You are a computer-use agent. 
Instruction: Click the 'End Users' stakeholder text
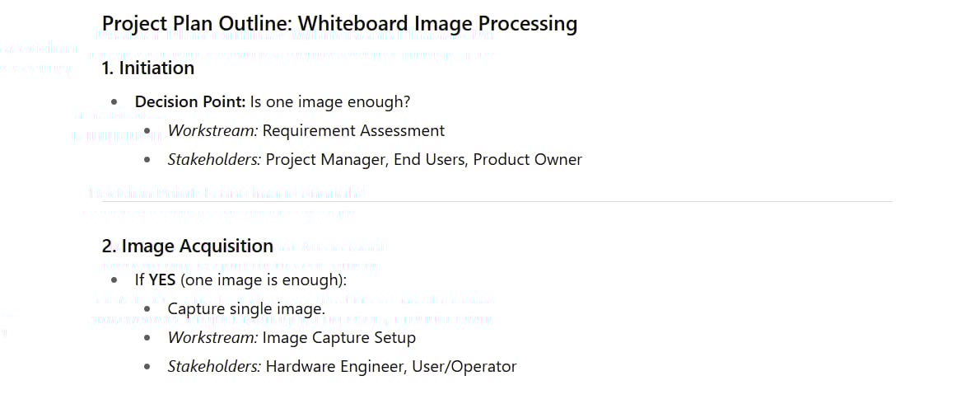(x=429, y=159)
